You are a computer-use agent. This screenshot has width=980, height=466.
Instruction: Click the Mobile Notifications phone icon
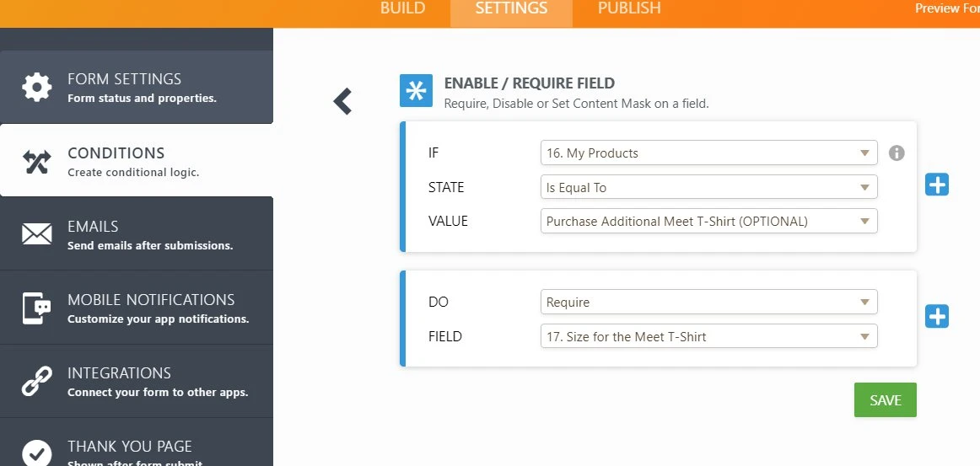click(37, 308)
